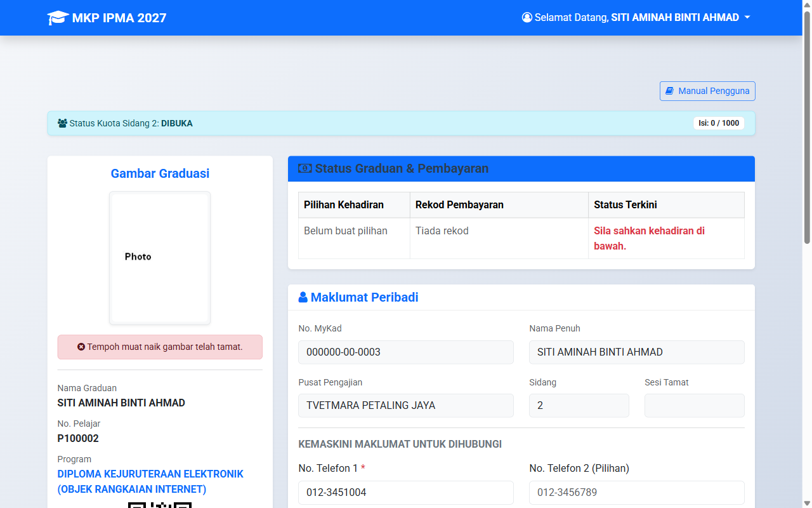The width and height of the screenshot is (812, 508).
Task: Click the user profile circle icon
Action: click(x=527, y=18)
